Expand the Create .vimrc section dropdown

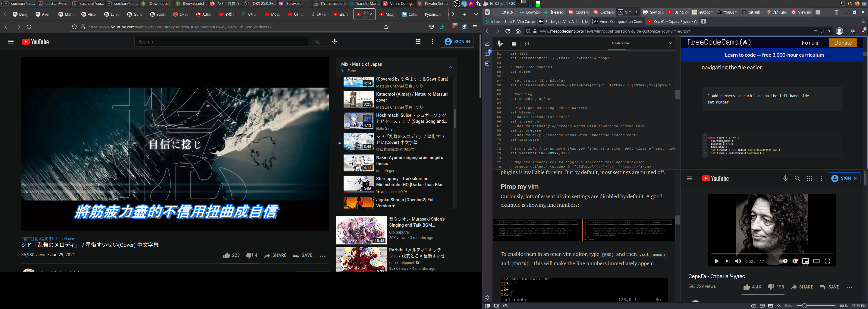click(x=670, y=43)
